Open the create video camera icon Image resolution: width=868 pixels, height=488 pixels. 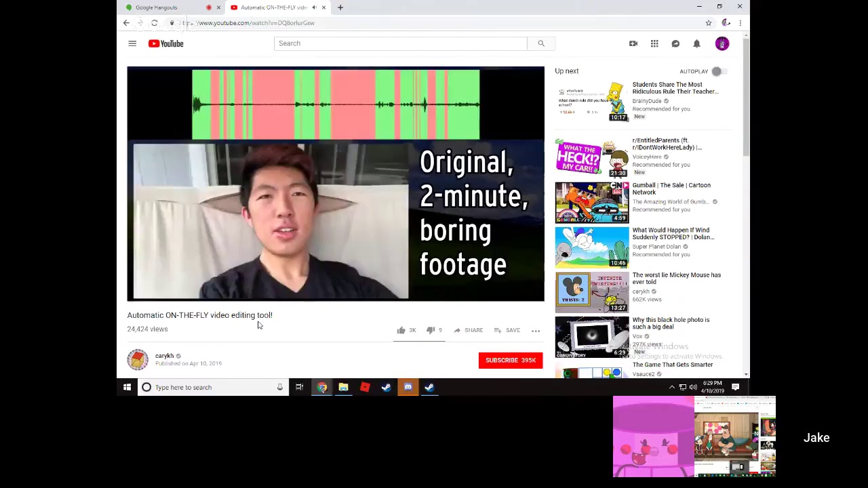[633, 43]
